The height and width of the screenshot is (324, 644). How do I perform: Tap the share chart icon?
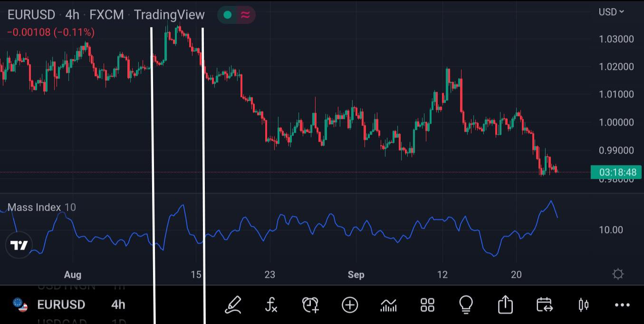505,304
